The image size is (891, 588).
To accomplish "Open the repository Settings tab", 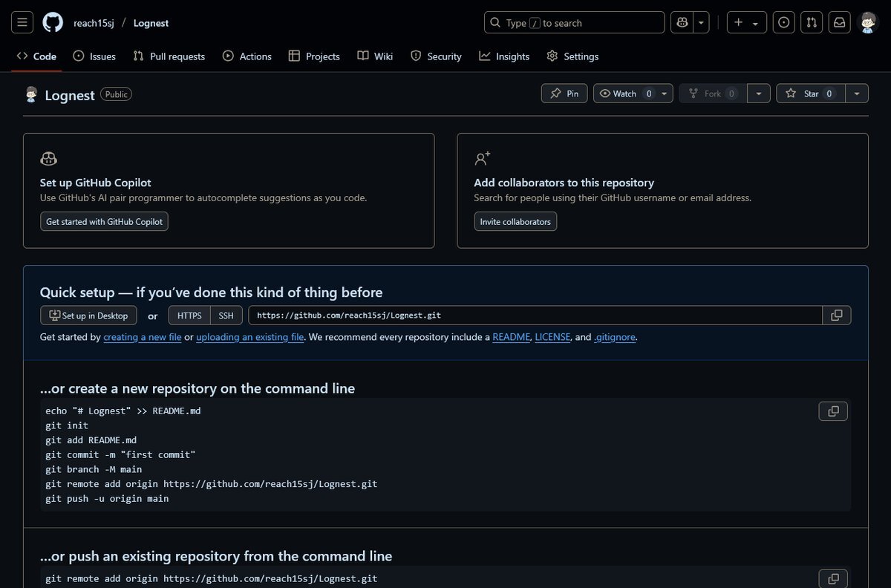I will [572, 56].
